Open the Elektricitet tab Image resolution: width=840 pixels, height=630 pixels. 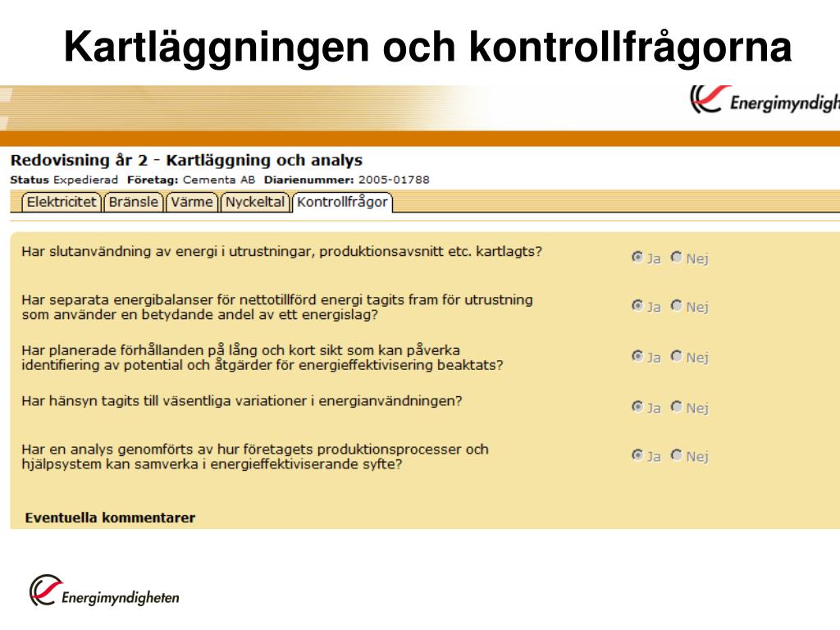(61, 203)
